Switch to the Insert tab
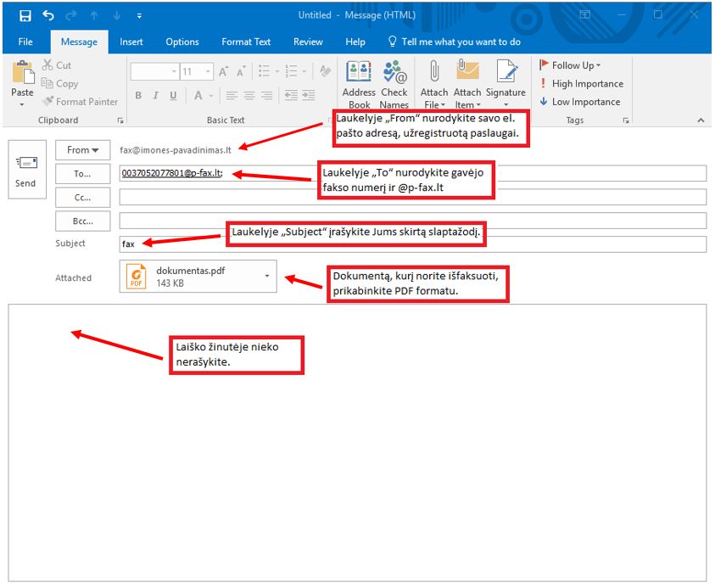 click(131, 42)
